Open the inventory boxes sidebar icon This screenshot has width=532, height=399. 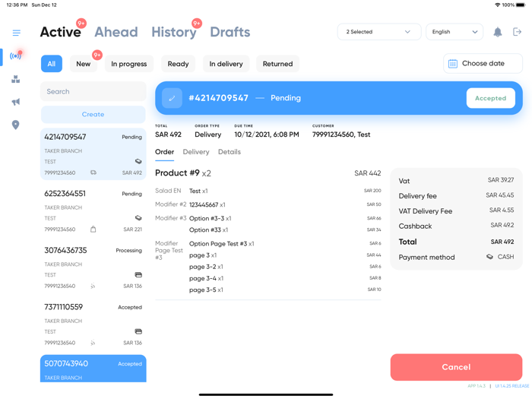[16, 79]
